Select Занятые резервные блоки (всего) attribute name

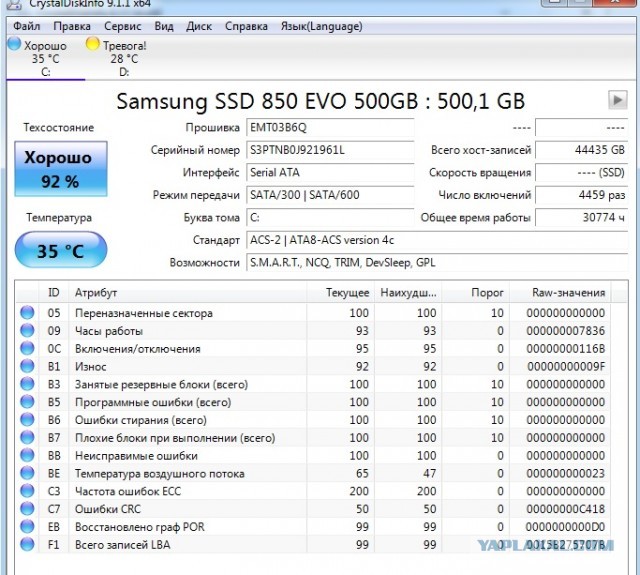(161, 384)
